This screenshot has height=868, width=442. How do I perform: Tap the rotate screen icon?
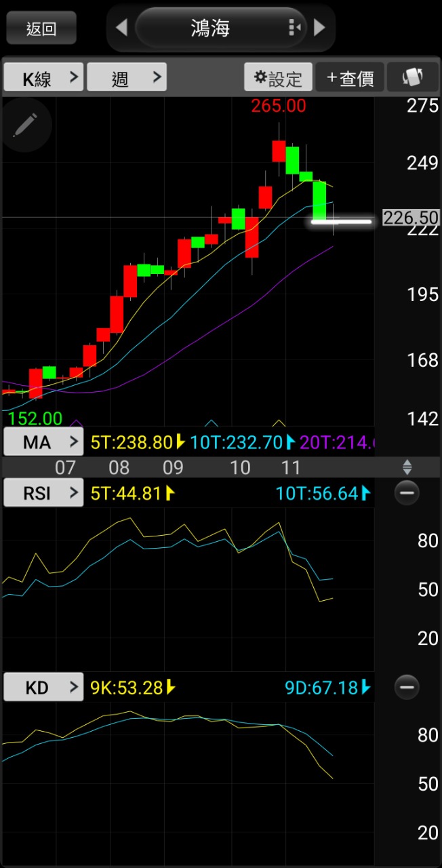pos(412,77)
